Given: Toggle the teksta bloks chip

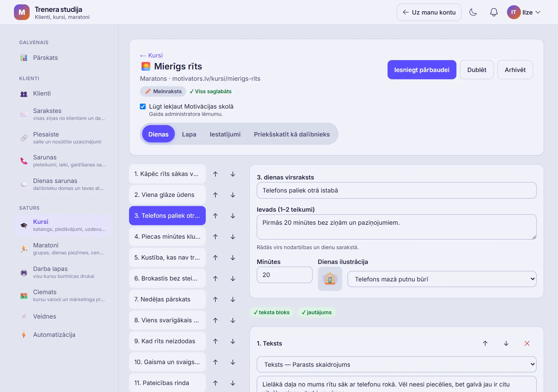Looking at the screenshot, I should point(272,313).
